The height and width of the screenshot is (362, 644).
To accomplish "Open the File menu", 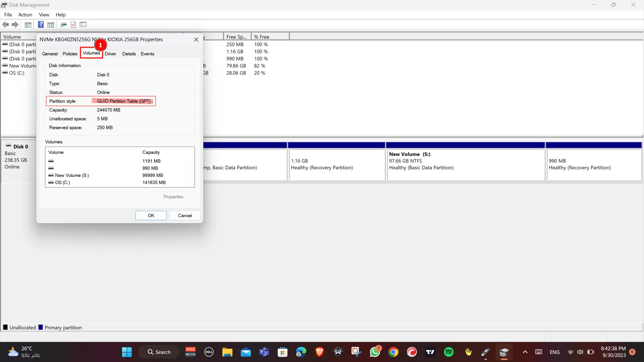I will [8, 15].
